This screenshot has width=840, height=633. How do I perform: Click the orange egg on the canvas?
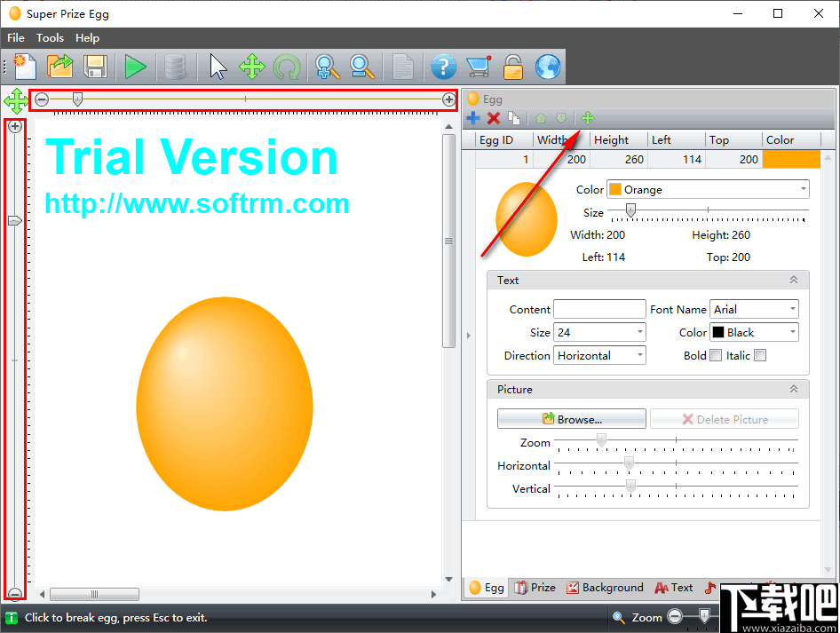tap(225, 404)
